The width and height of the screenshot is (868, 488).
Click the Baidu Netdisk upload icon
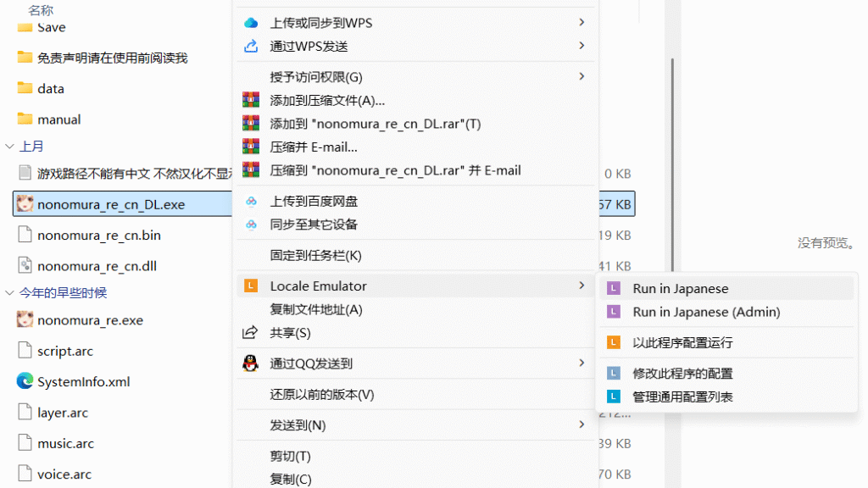(x=250, y=202)
